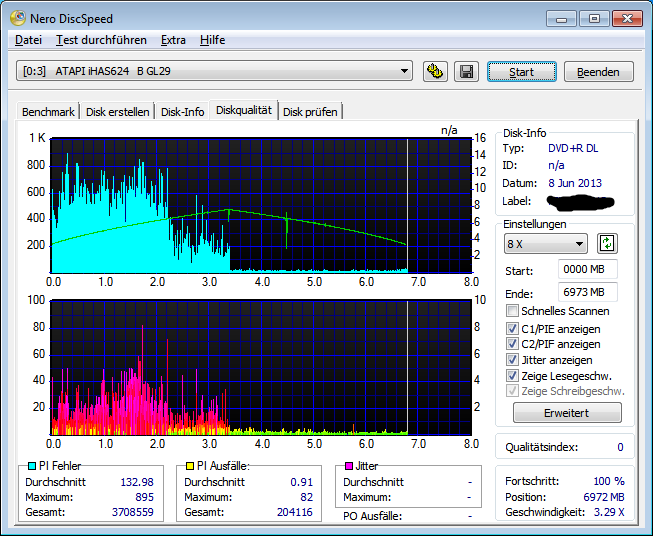Click the Start field showing 0000 MB
This screenshot has height=536, width=653.
pos(588,269)
